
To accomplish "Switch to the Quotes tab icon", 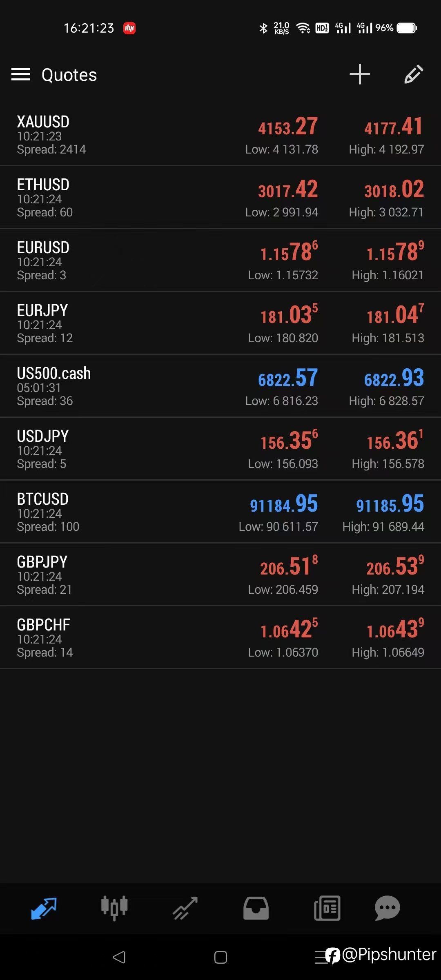I will click(x=44, y=909).
